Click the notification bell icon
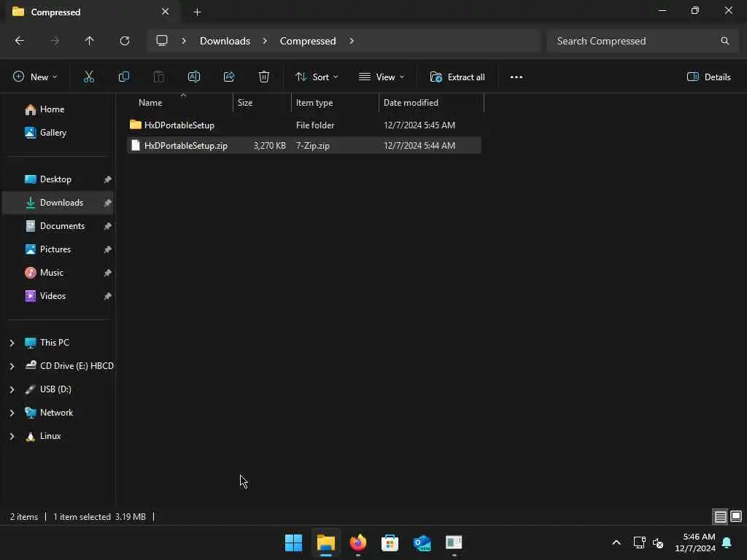This screenshot has height=560, width=747. (727, 542)
